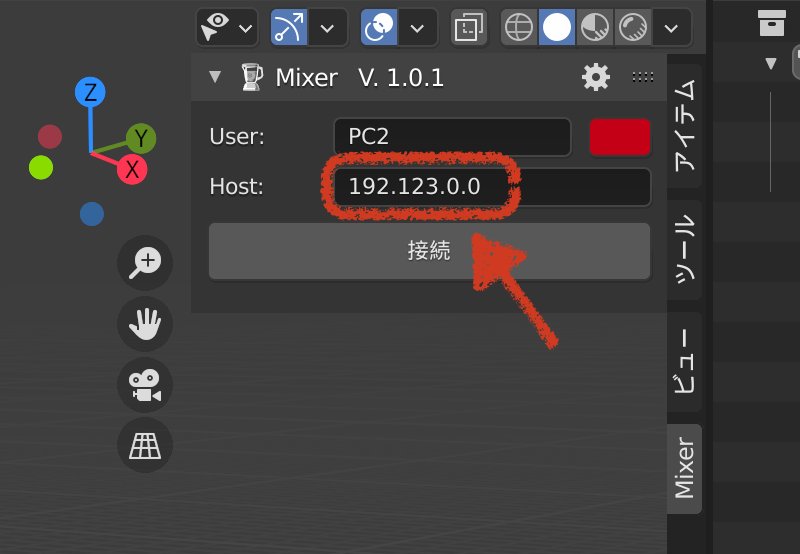Collapse the Mixer panel with the triangle
The height and width of the screenshot is (554, 800).
215,77
